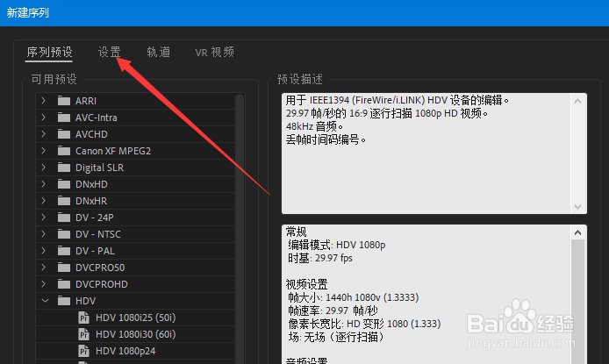609x364 pixels.
Task: Expand the ARRI preset folder
Action: (44, 101)
